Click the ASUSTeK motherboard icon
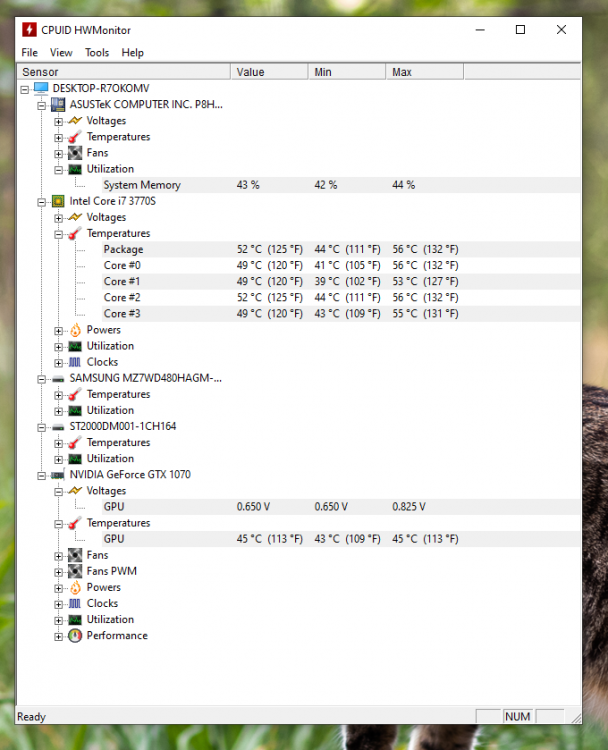 tap(58, 104)
